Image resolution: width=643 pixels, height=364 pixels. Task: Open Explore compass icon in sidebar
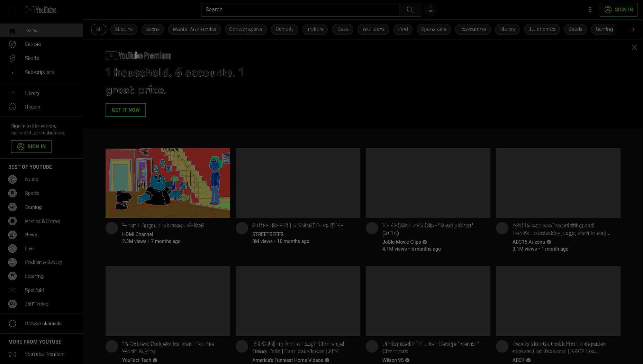[12, 44]
